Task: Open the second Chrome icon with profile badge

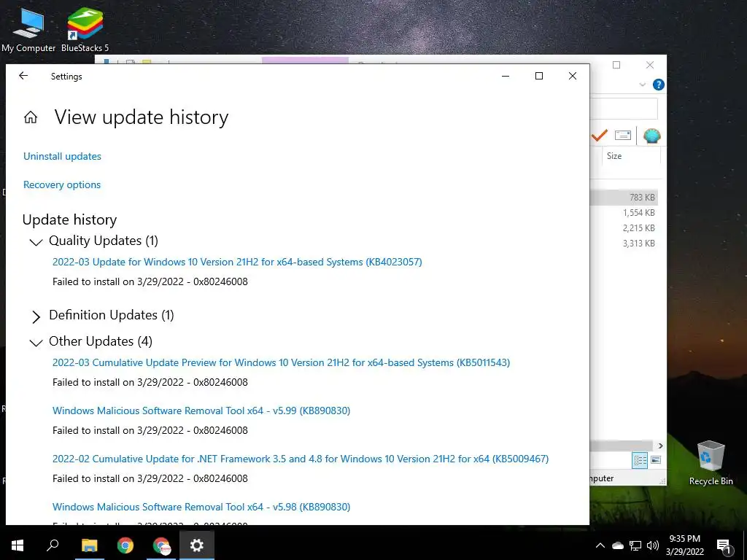Action: tap(161, 545)
